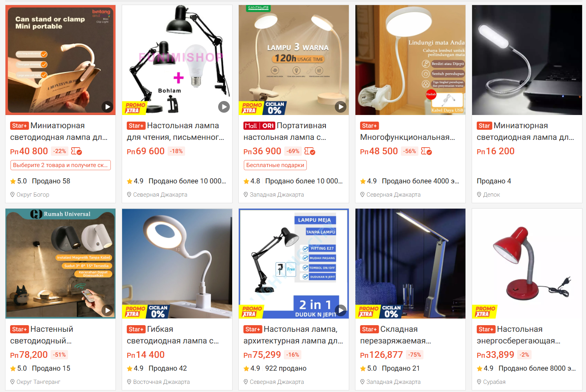Click Star+ badge on Настенный светодиодный item

[19, 329]
